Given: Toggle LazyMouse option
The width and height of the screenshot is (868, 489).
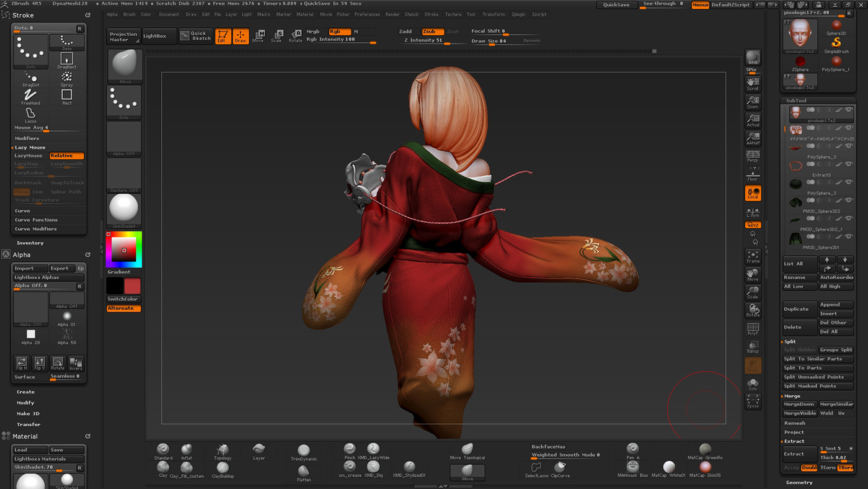Looking at the screenshot, I should coord(31,156).
